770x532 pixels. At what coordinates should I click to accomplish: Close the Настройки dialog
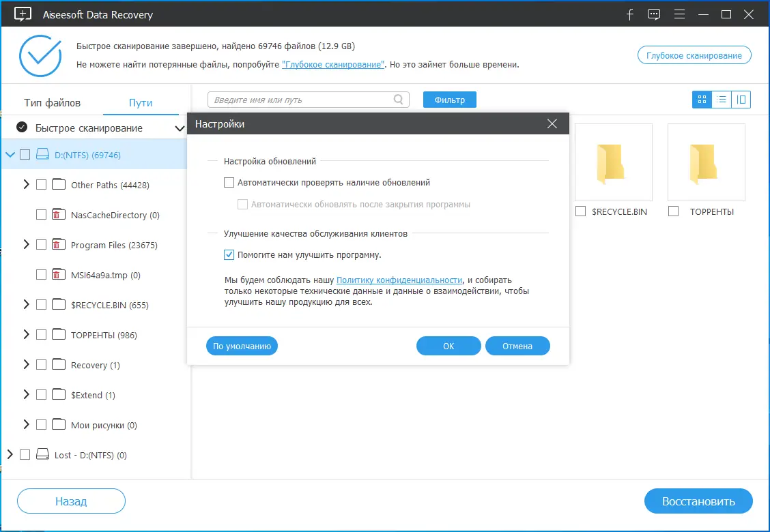552,123
